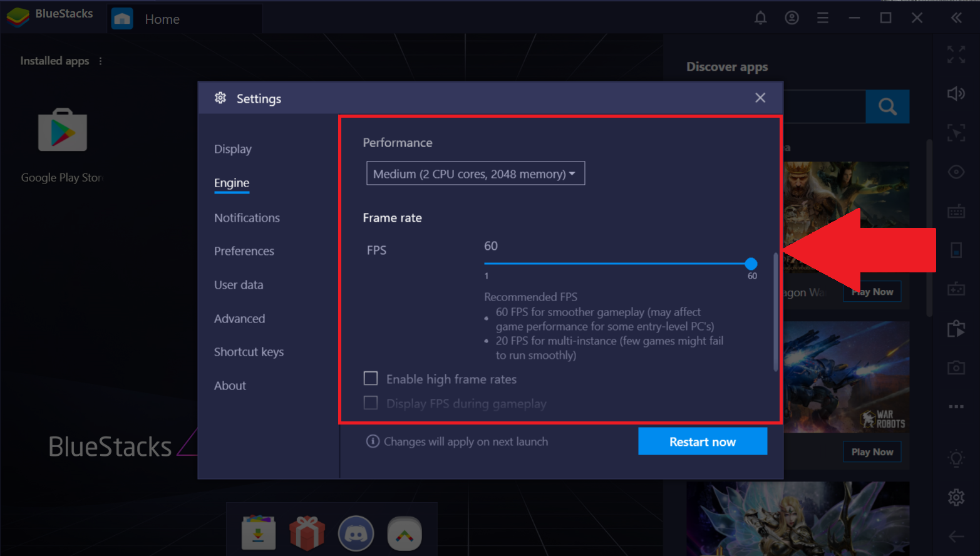Open the hamburger menu in title bar
980x556 pixels.
[x=823, y=18]
